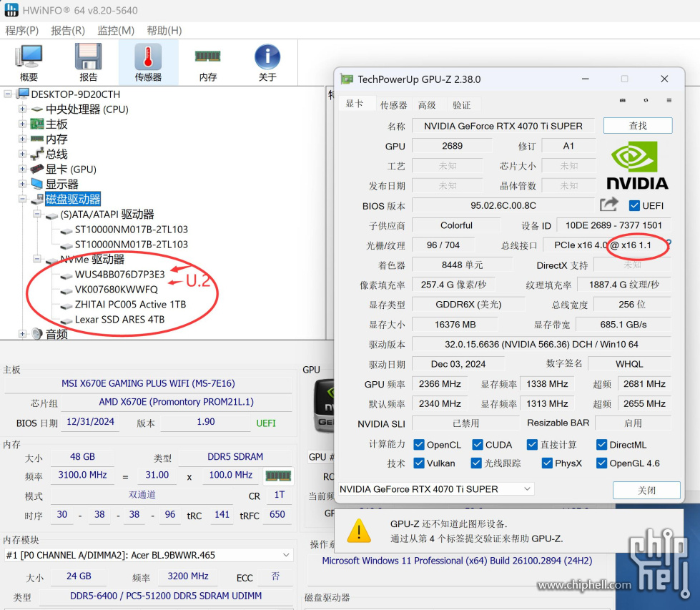Open the 程序(P) menu
The image size is (700, 610).
click(22, 30)
